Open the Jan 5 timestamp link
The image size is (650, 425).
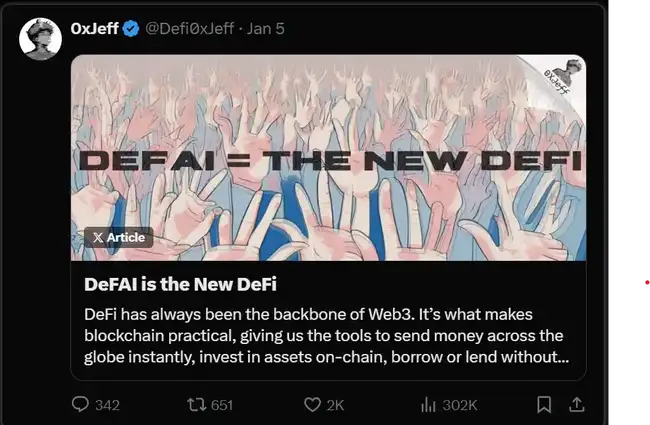267,29
